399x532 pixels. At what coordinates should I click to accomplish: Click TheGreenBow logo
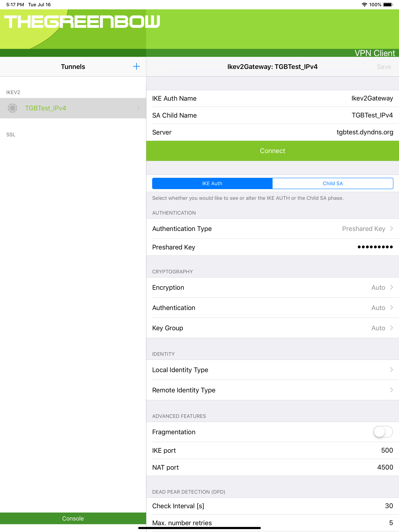(82, 22)
